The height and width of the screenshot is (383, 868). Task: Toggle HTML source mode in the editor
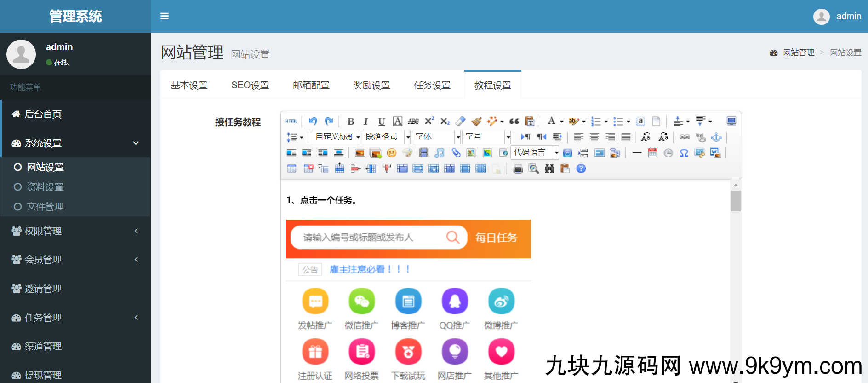point(291,121)
